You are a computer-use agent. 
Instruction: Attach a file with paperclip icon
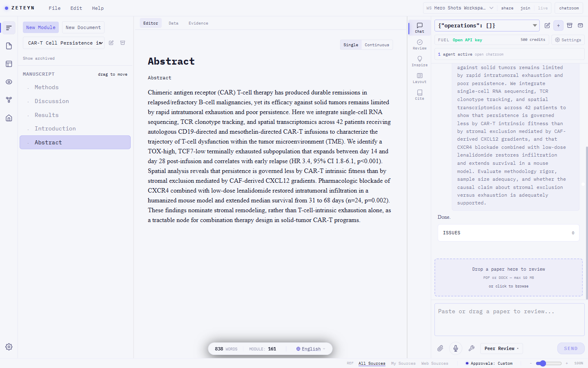[x=440, y=348]
